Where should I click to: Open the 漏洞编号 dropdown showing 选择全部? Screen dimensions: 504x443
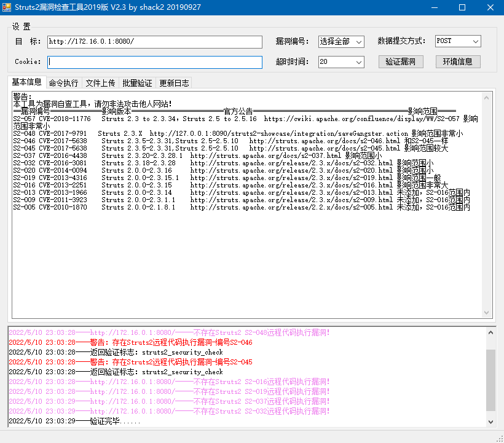tap(341, 42)
